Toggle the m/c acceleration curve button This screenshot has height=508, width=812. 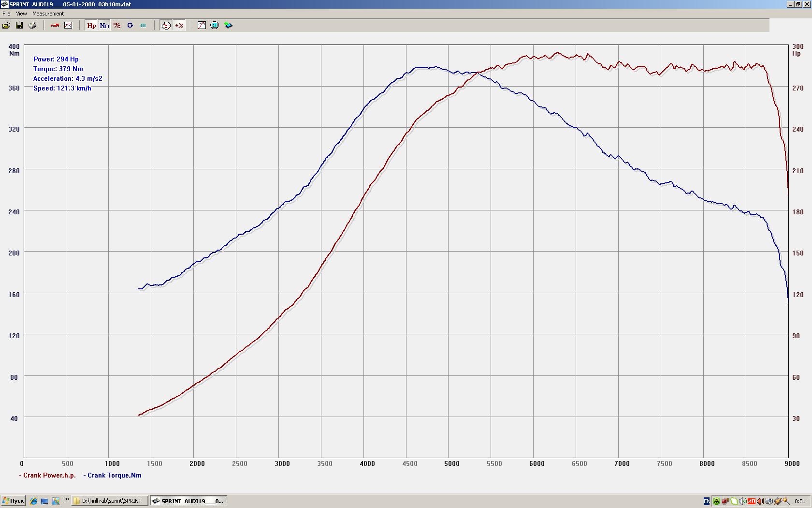coord(117,25)
